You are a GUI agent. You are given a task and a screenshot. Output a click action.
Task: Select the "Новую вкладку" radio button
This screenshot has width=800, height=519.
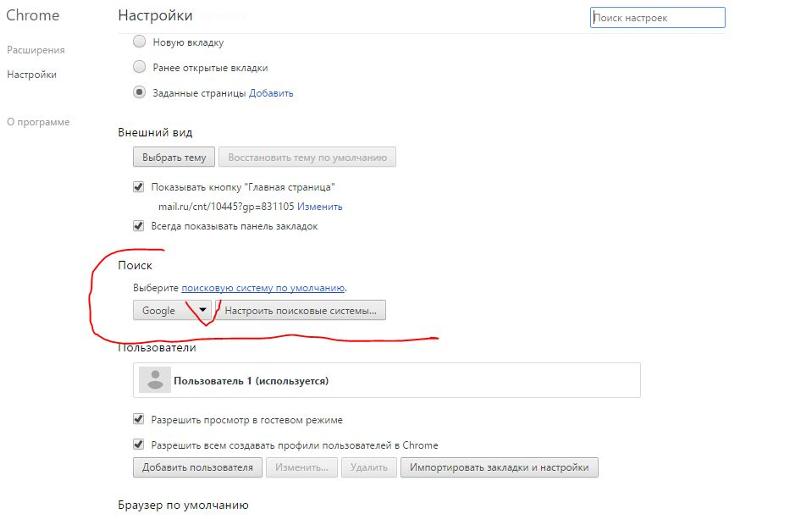point(139,43)
